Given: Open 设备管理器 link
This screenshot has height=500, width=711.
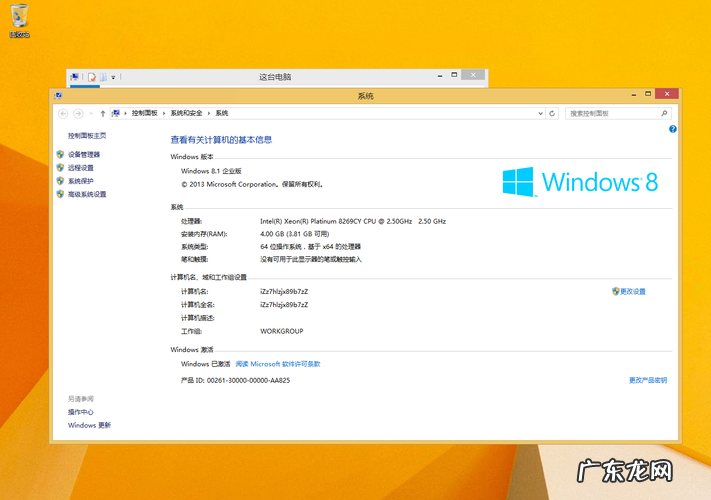Looking at the screenshot, I should coord(84,155).
